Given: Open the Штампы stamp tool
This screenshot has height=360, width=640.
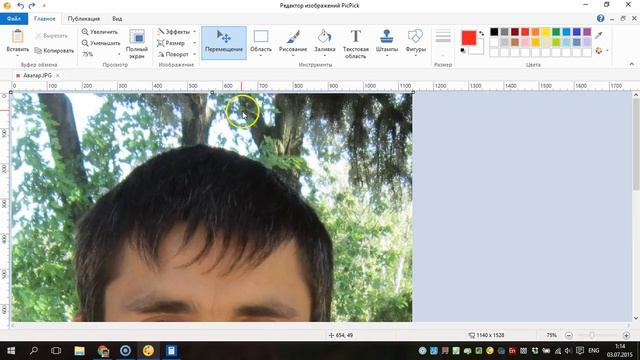Looking at the screenshot, I should tap(386, 42).
